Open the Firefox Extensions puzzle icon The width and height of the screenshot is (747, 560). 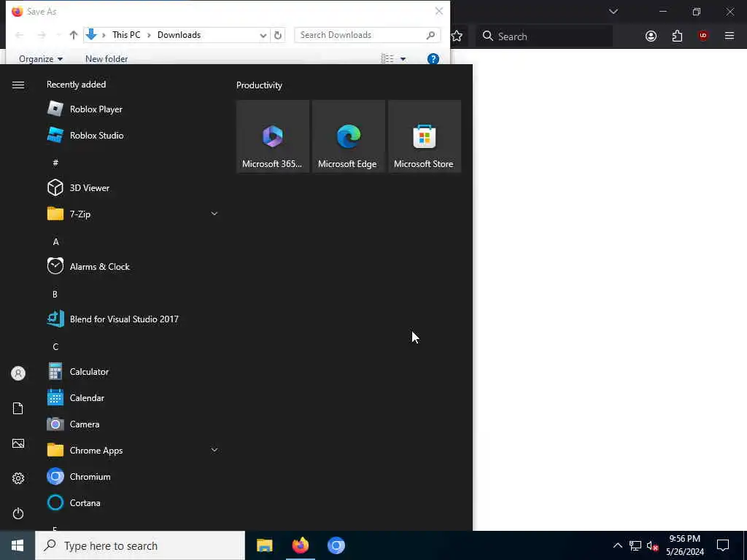point(677,36)
